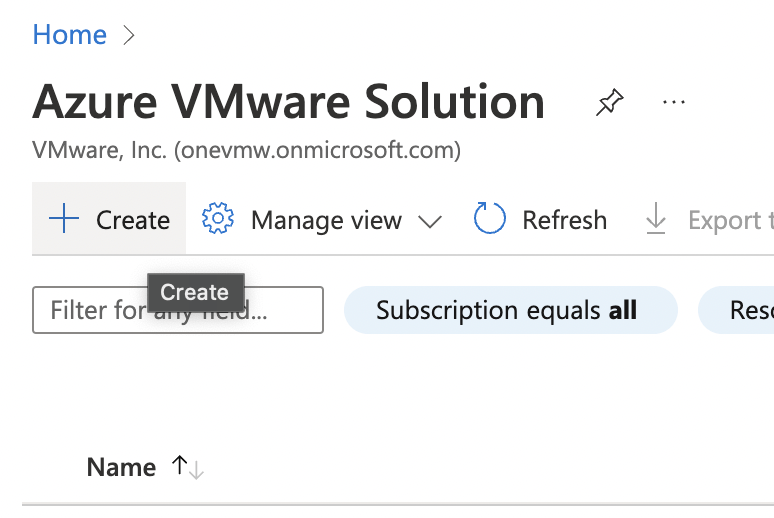Screen dimensions: 774x518
Task: Click the plus icon for Create
Action: click(x=64, y=219)
